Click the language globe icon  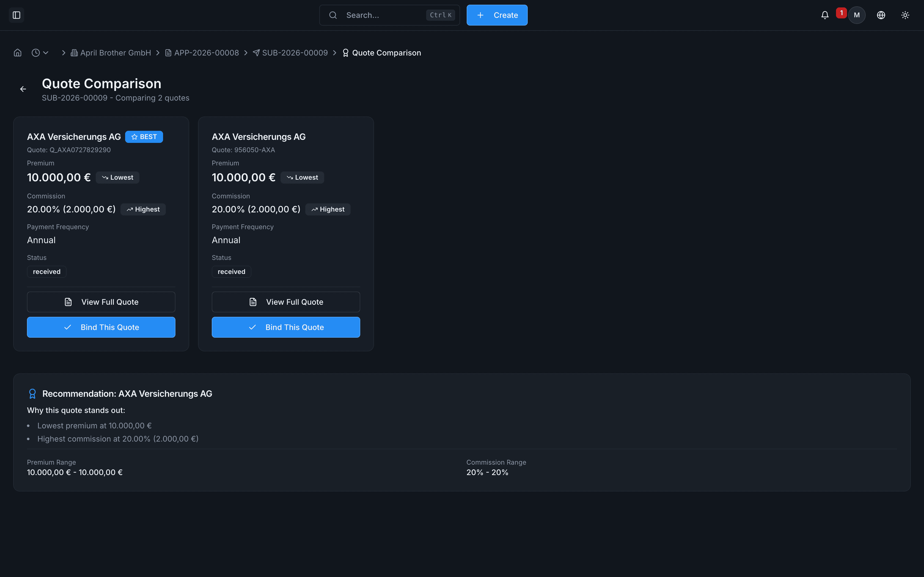[881, 15]
